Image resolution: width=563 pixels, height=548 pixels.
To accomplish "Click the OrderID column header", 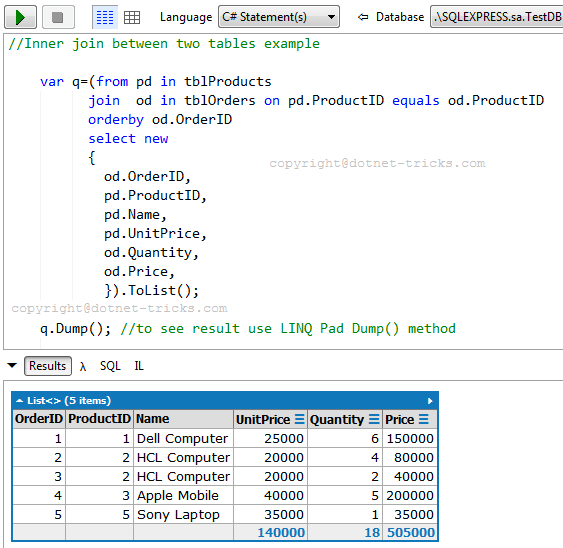I will click(x=39, y=419).
